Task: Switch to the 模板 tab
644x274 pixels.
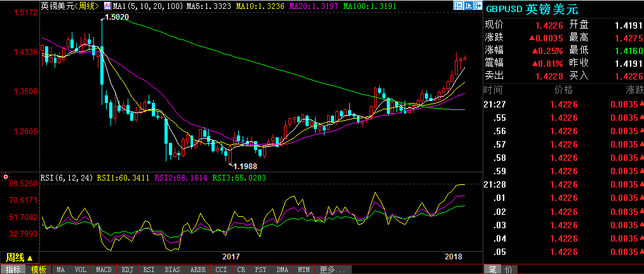Action: pyautogui.click(x=38, y=270)
